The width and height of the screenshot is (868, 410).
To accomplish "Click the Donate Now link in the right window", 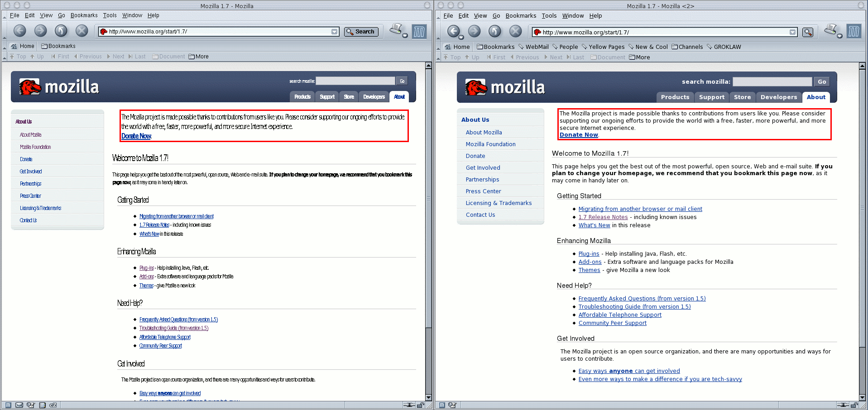I will click(x=578, y=135).
